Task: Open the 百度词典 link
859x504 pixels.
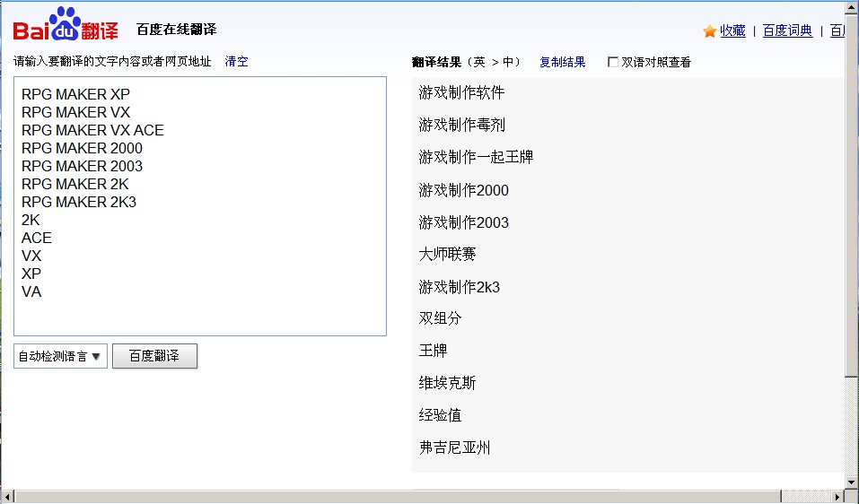Action: [787, 30]
